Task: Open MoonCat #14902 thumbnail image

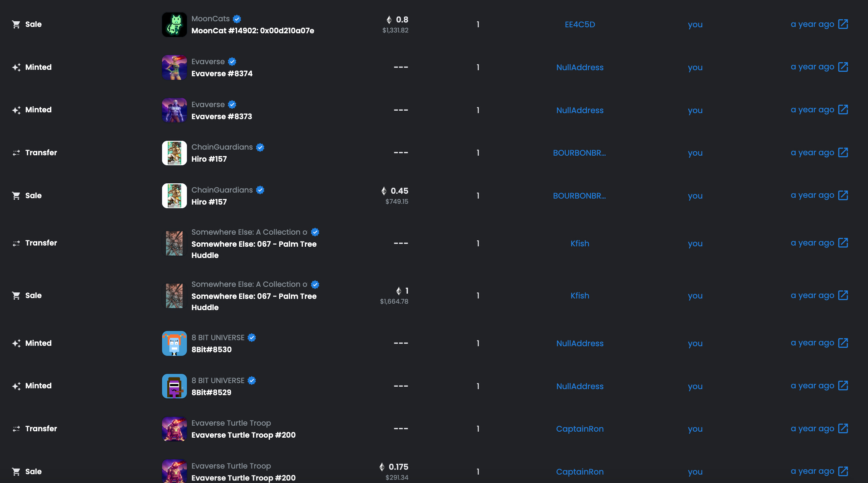Action: 174,24
